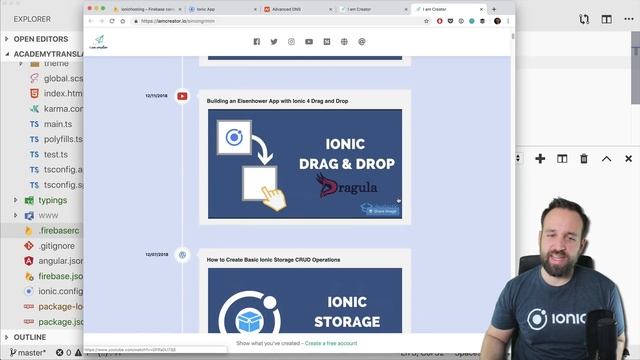Screen dimensions: 640x360
Task: Click the browser address bar URL
Action: coord(178,21)
